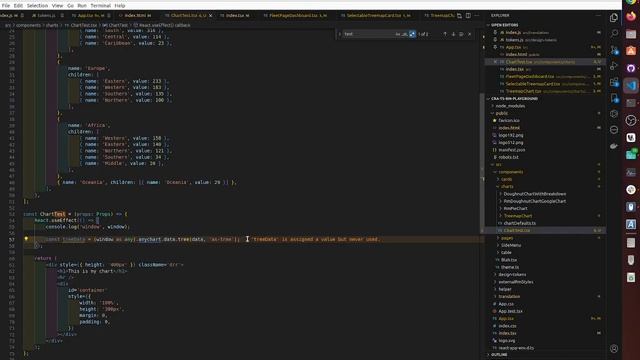Click the charts breadcrumb segment
This screenshot has height=360, width=640.
click(x=52, y=25)
